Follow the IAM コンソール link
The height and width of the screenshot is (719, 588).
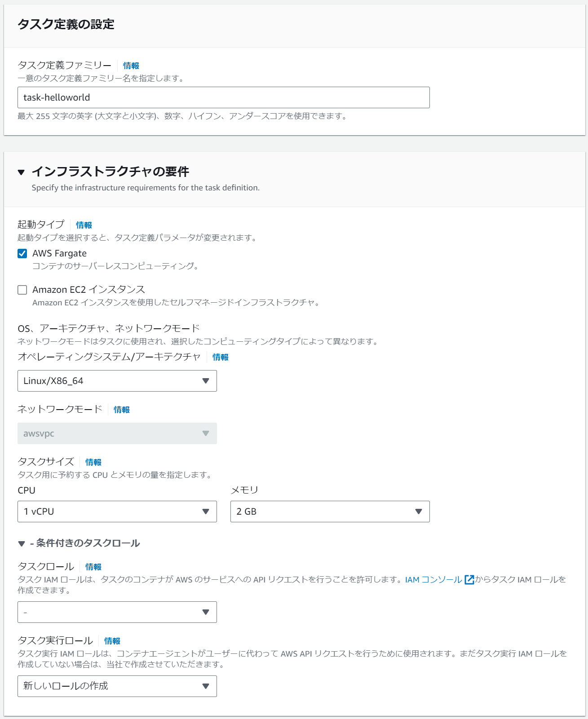[x=433, y=579]
